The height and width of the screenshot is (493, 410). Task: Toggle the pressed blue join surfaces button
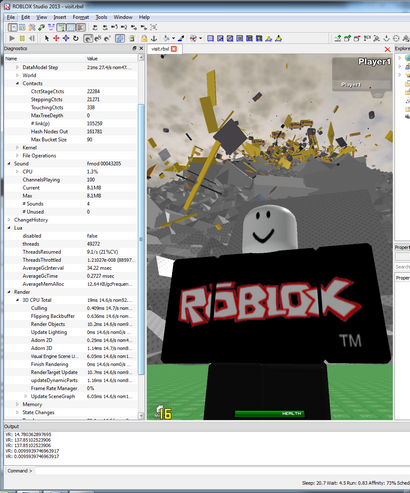pyautogui.click(x=120, y=39)
